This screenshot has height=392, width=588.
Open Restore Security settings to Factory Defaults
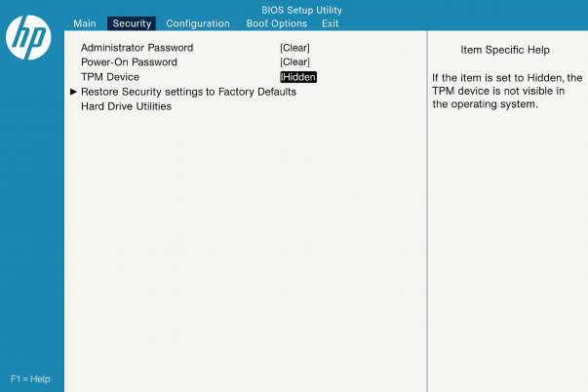[188, 92]
